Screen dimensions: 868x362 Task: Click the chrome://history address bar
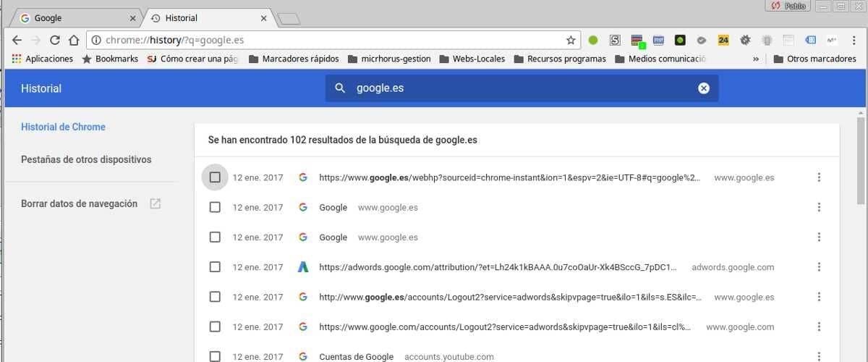point(333,41)
